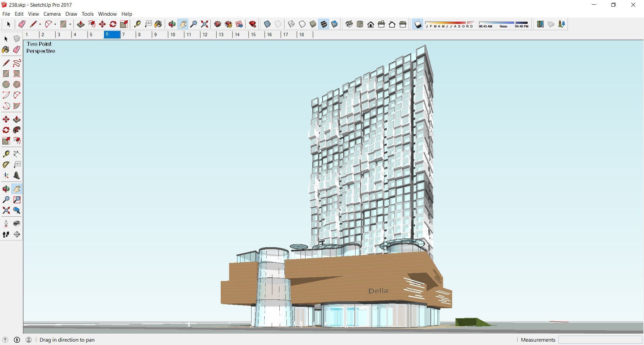Click Zoom Extents in top toolbar
644x345 pixels.
(204, 24)
